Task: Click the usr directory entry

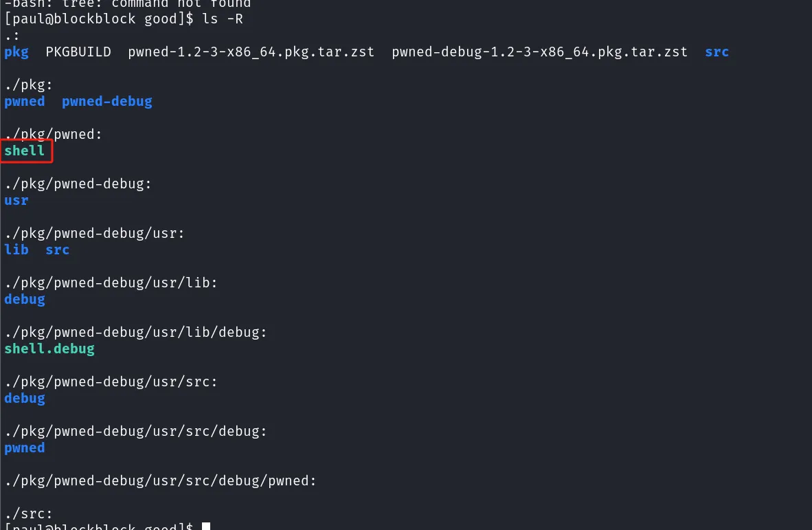Action: point(16,201)
